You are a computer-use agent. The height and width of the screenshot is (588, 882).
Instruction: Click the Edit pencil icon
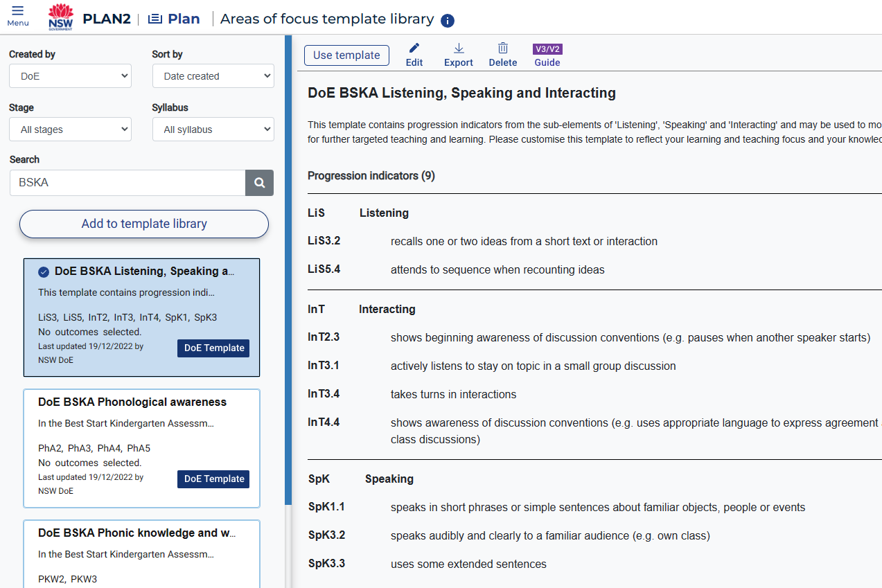click(414, 48)
